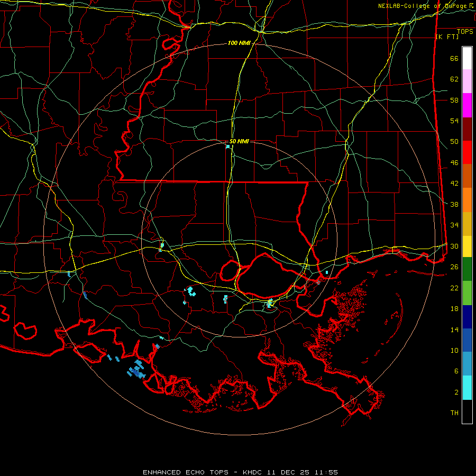Select the magenta swatch in the color scale
The height and width of the screenshot is (476, 476).
pos(467,105)
